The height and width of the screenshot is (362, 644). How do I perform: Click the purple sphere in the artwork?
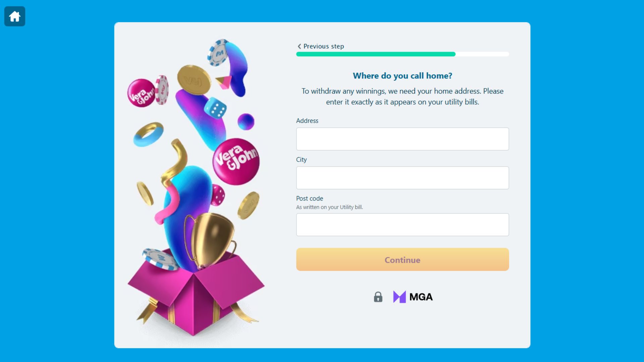246,121
